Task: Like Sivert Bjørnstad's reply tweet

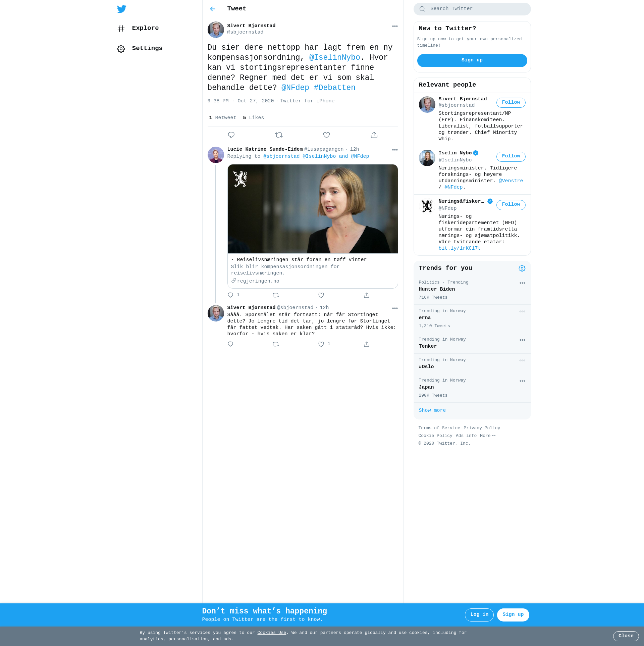Action: click(x=321, y=344)
